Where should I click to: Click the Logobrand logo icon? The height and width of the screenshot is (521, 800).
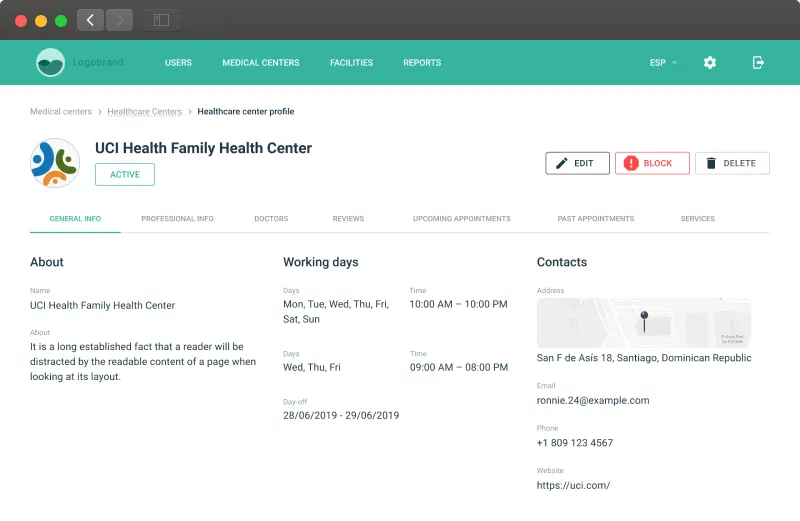click(51, 62)
